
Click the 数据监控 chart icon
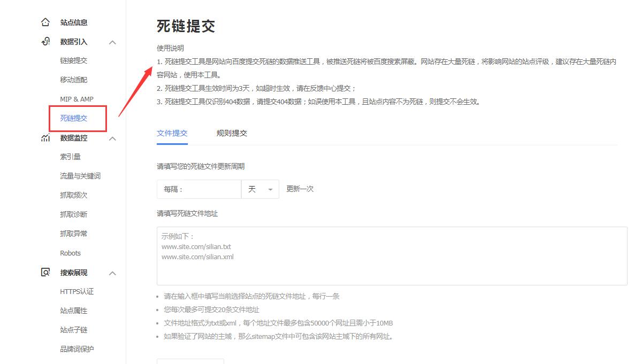(x=45, y=138)
